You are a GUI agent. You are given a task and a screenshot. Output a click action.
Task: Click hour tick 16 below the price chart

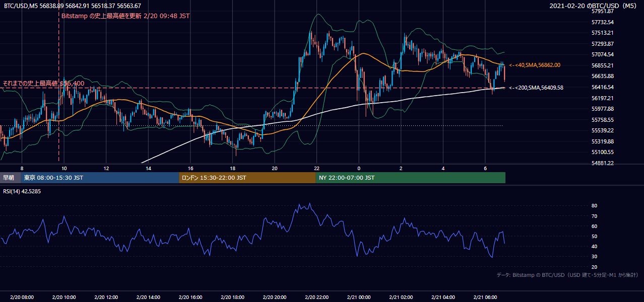(x=190, y=168)
